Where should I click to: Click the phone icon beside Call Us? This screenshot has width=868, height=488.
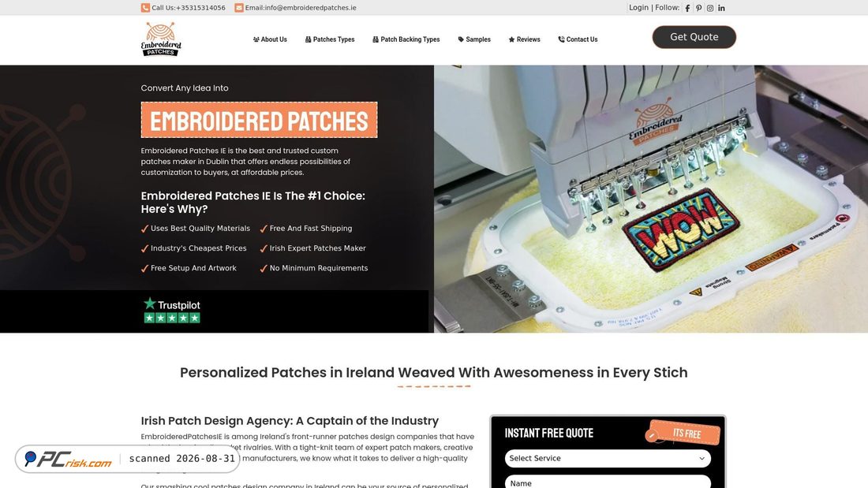(x=145, y=8)
